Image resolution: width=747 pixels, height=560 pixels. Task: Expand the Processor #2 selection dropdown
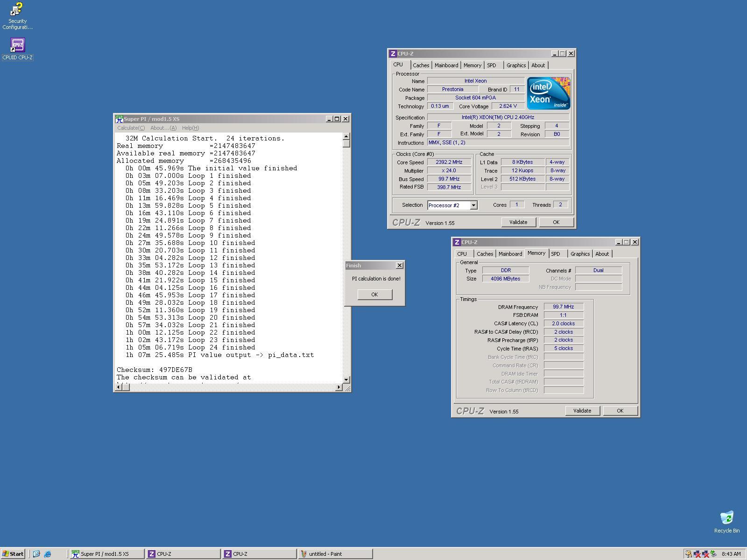tap(473, 205)
